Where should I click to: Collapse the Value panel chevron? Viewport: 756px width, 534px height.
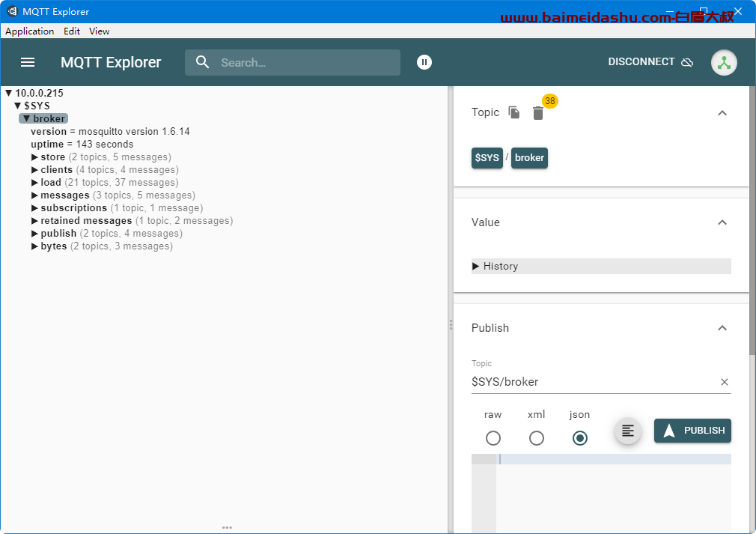[722, 222]
